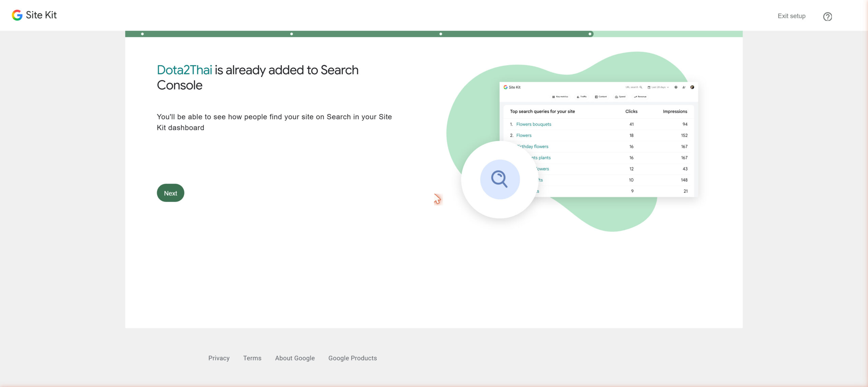Viewport: 868px width, 387px height.
Task: Click the Dota2Thai site name
Action: pos(184,70)
